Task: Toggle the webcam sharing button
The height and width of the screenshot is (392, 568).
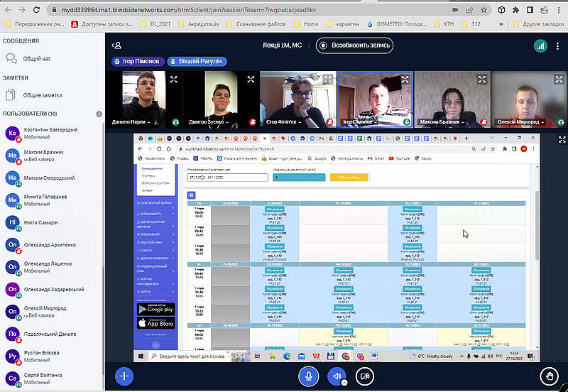Action: tap(364, 376)
